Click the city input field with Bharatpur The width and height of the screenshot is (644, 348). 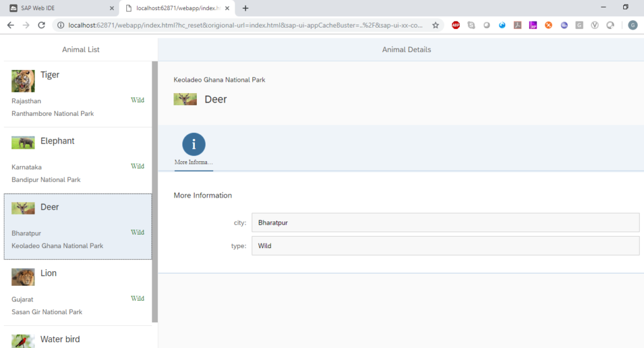(445, 223)
